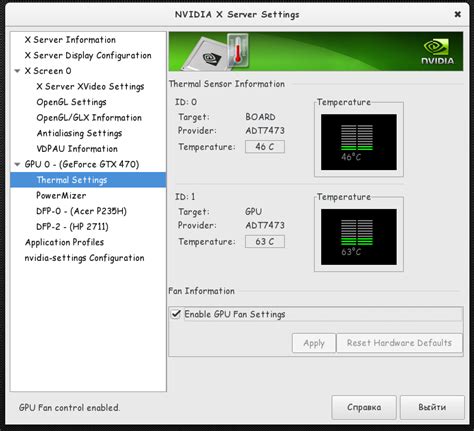Click the Справка help button
The width and height of the screenshot is (474, 431).
pyautogui.click(x=364, y=407)
